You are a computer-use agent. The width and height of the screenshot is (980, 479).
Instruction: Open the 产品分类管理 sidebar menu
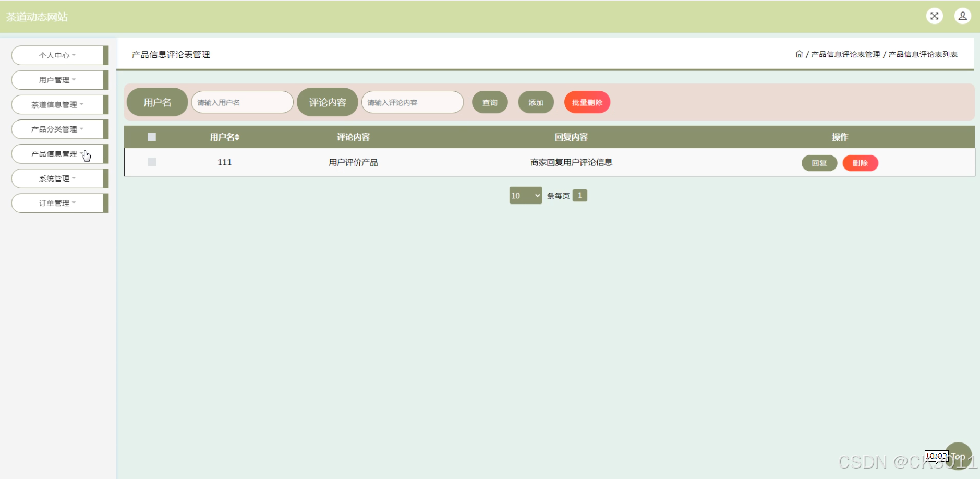pyautogui.click(x=57, y=129)
